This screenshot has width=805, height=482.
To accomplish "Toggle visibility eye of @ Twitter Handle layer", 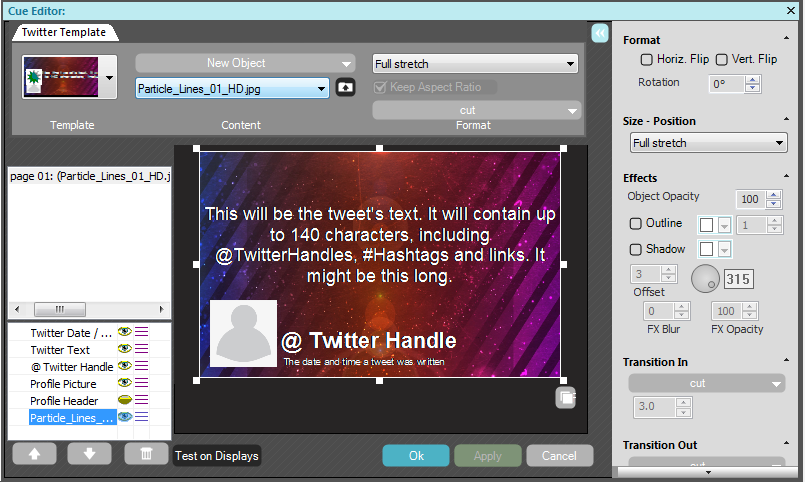I will coord(125,365).
